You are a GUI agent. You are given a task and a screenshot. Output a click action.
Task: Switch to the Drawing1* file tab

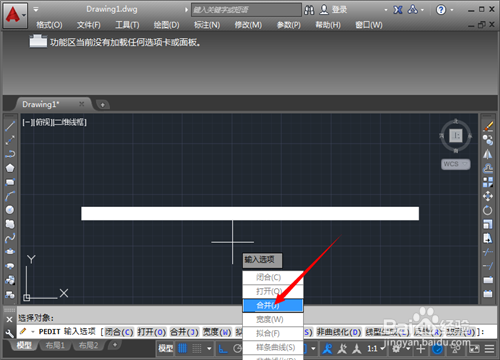point(53,104)
